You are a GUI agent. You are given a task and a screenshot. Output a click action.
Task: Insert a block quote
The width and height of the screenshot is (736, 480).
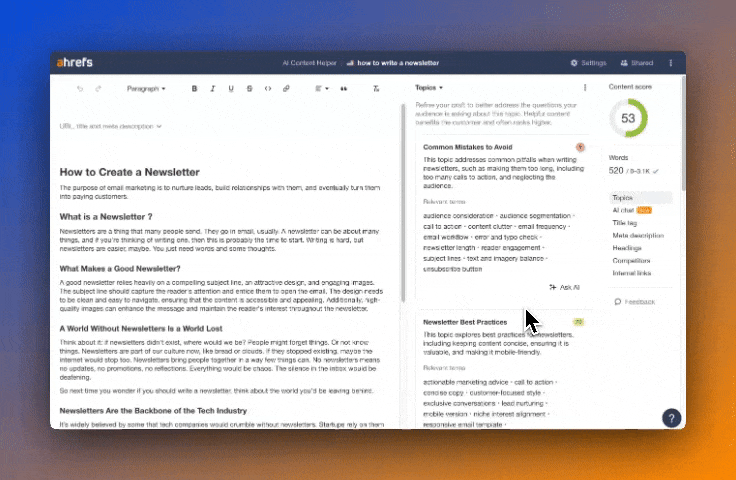click(344, 88)
